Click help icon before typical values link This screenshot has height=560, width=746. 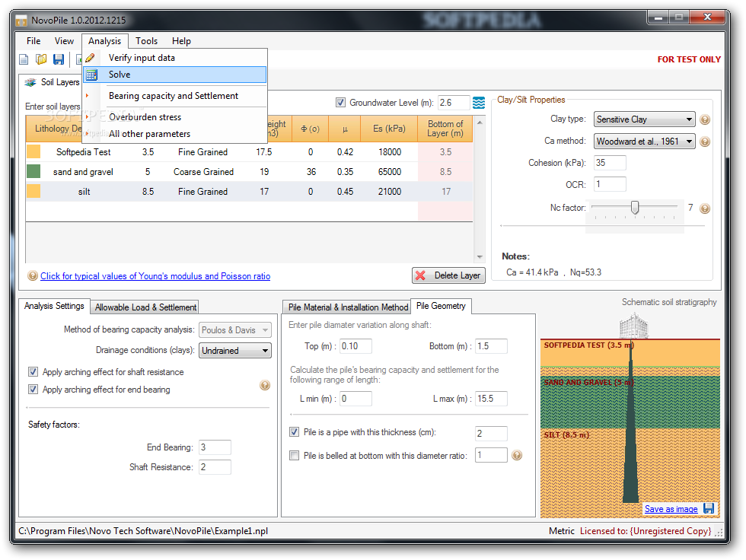(x=32, y=275)
